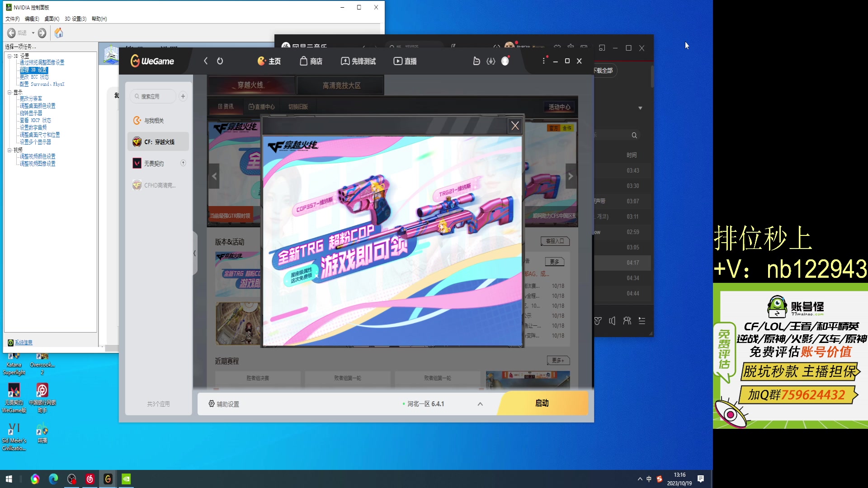Collapse the 3D 设置 tree node
The image size is (868, 488).
point(9,56)
